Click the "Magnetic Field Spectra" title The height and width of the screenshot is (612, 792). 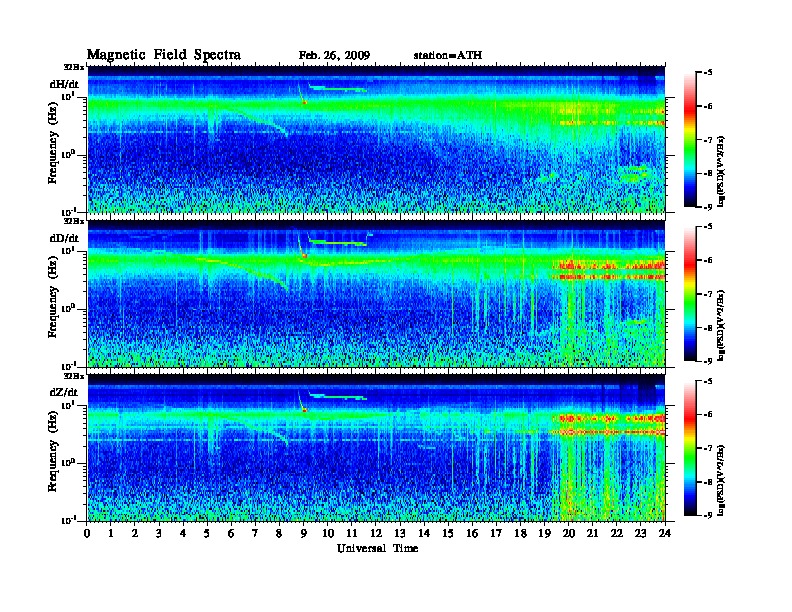pos(164,55)
